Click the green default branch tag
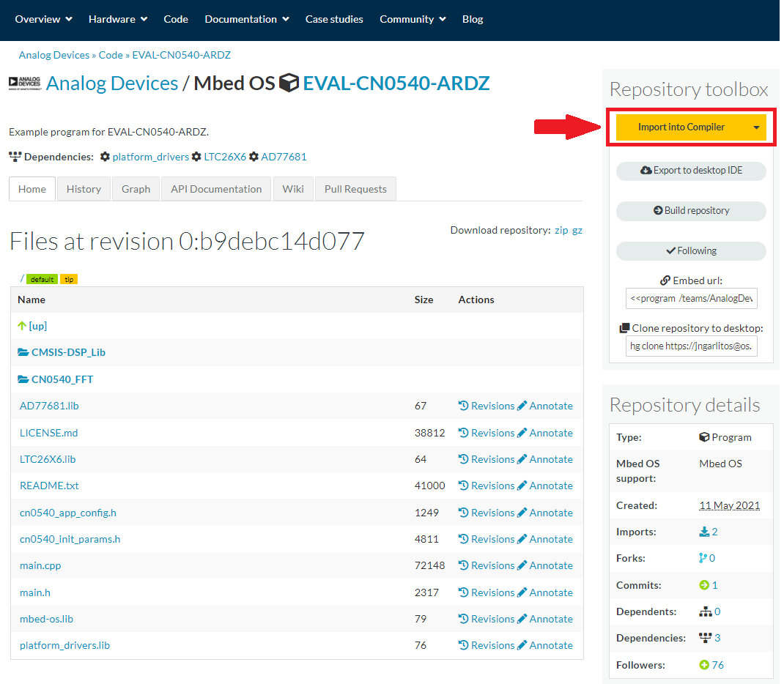784x684 pixels. (x=42, y=279)
